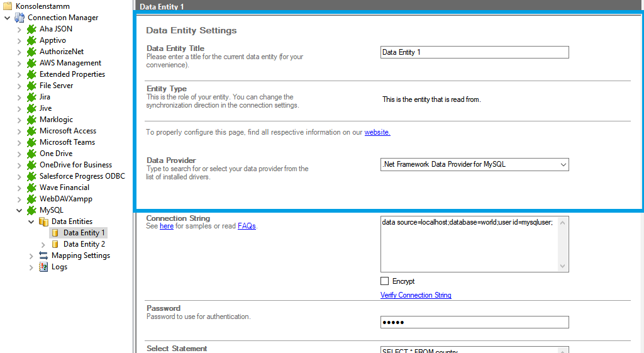The width and height of the screenshot is (644, 353).
Task: Click the Data Entity 2 database icon
Action: [55, 244]
